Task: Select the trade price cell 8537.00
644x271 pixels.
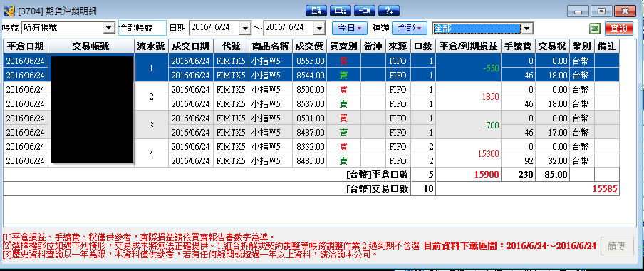Action: coord(309,103)
